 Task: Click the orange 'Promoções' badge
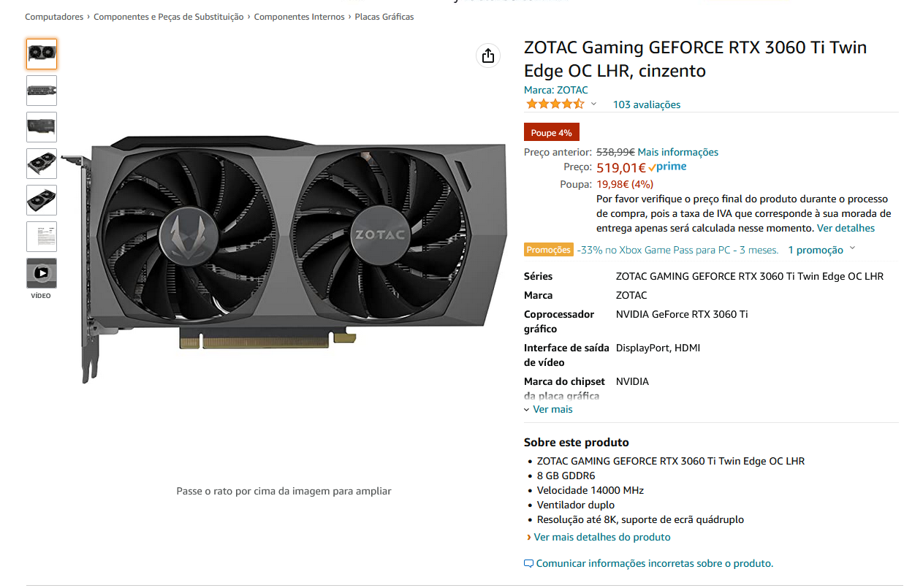547,249
